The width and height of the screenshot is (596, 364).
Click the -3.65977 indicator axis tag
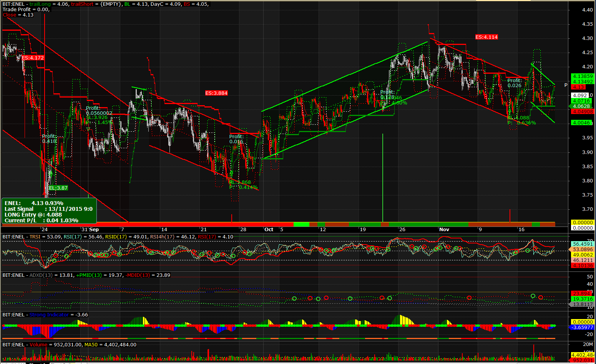coord(583,328)
